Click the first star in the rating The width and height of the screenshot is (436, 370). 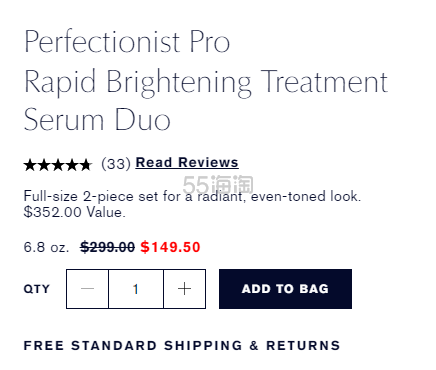[30, 164]
